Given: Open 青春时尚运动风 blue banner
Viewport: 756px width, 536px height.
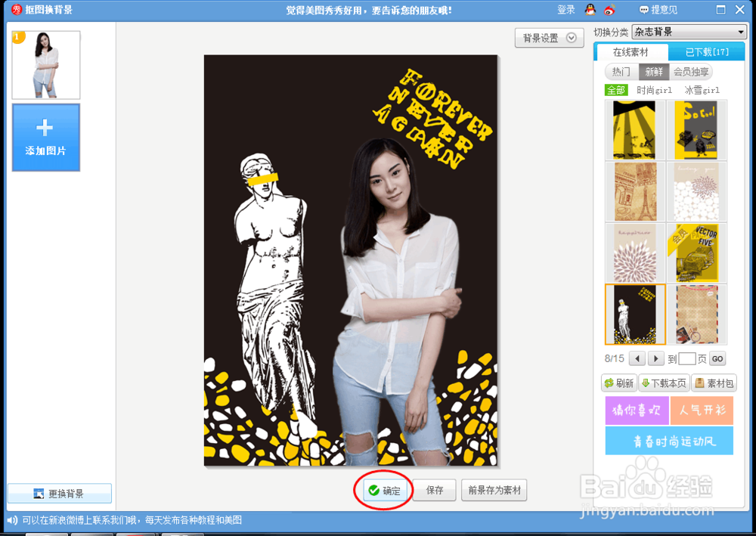Looking at the screenshot, I should tap(669, 441).
